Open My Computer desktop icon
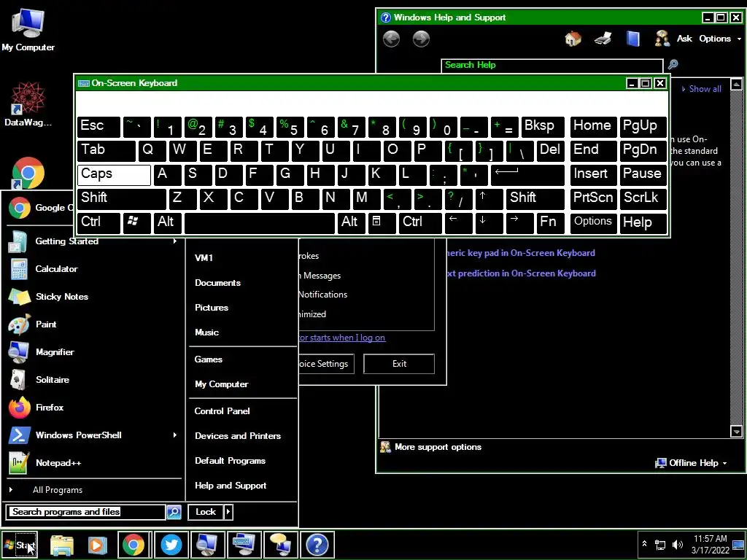Screen dimensions: 747x560 (28, 29)
